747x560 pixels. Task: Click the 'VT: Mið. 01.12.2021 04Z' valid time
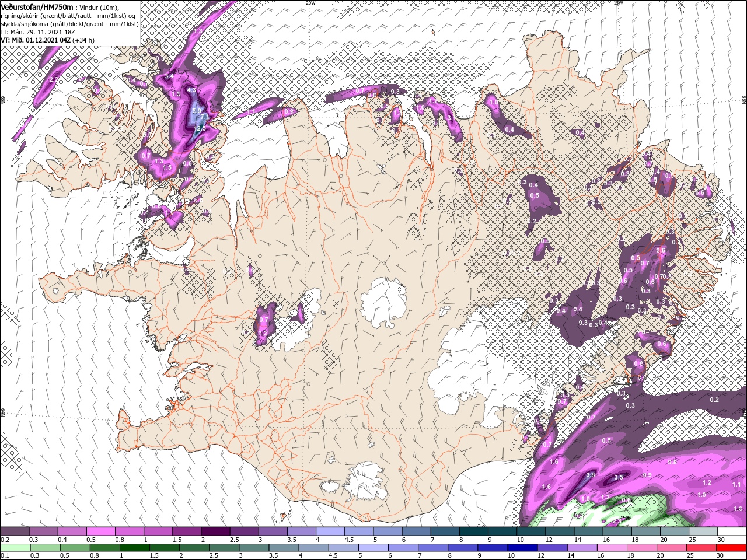[36, 40]
